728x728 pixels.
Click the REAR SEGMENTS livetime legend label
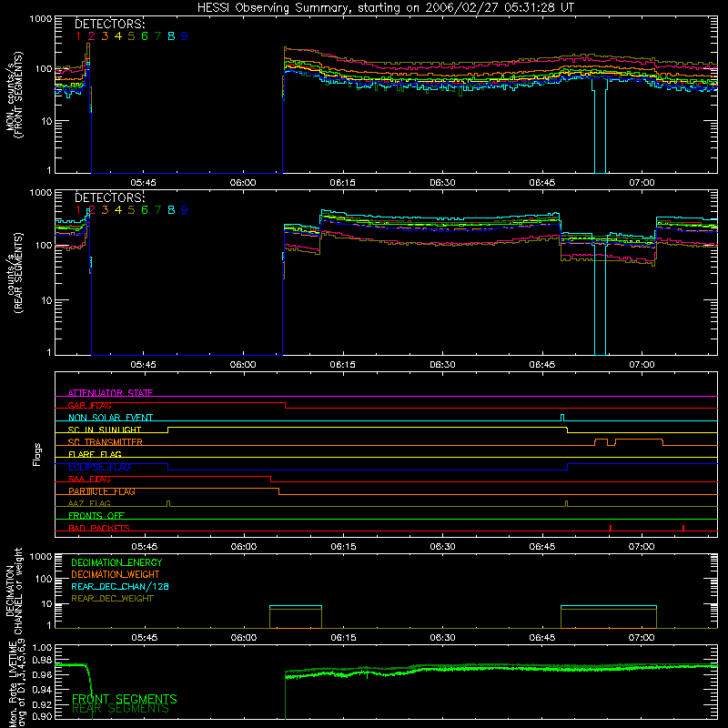coord(120,709)
